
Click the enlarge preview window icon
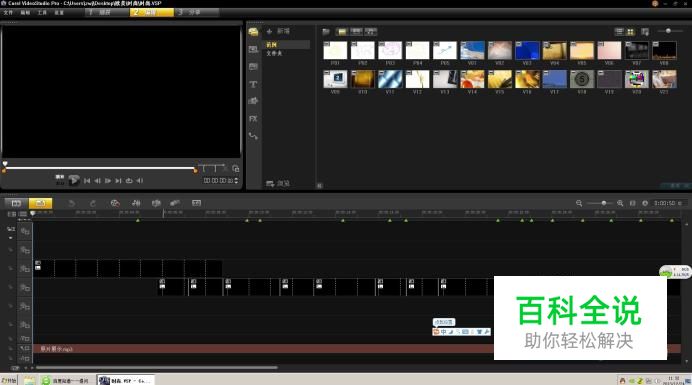click(x=236, y=169)
